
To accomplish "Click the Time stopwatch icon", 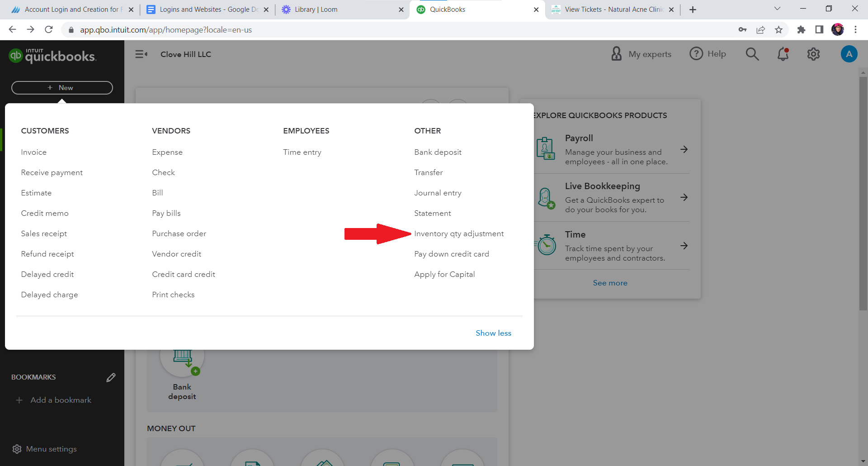I will coord(546,245).
